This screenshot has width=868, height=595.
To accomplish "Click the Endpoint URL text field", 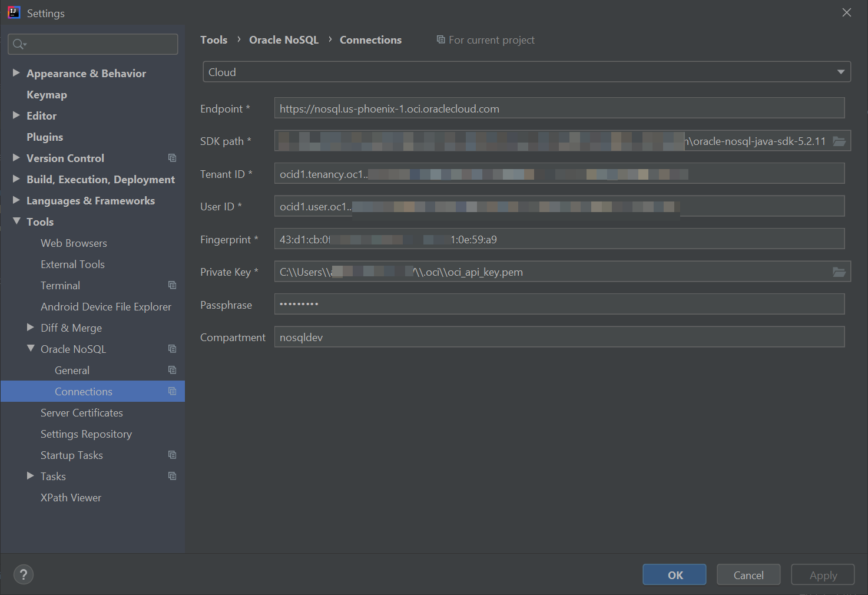I will point(559,109).
